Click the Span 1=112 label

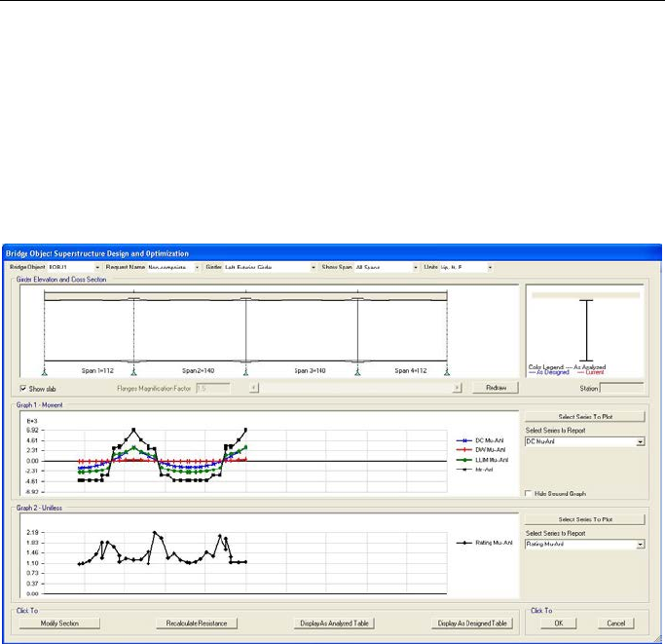97,370
